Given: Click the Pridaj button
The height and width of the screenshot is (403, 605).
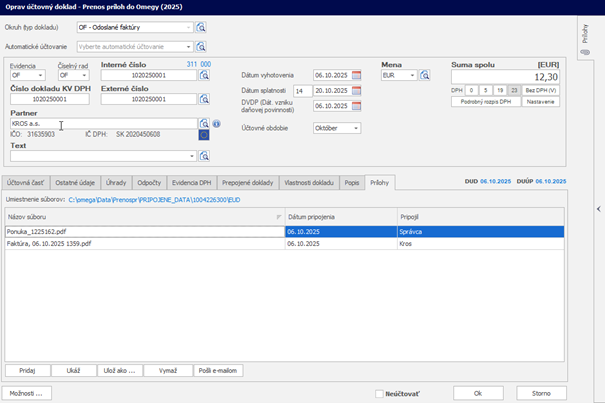Looking at the screenshot, I should pos(27,370).
